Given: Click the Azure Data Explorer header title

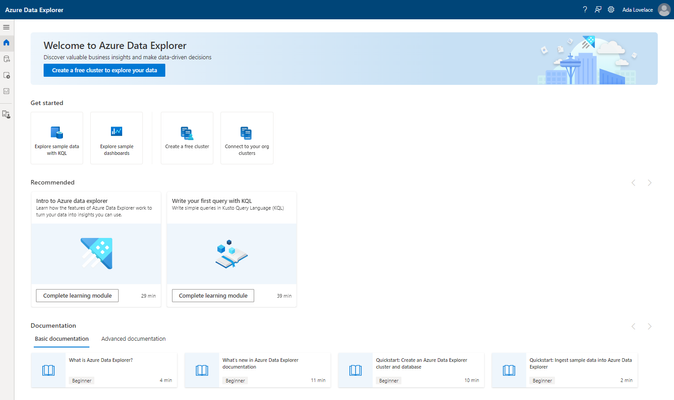Looking at the screenshot, I should (x=34, y=9).
